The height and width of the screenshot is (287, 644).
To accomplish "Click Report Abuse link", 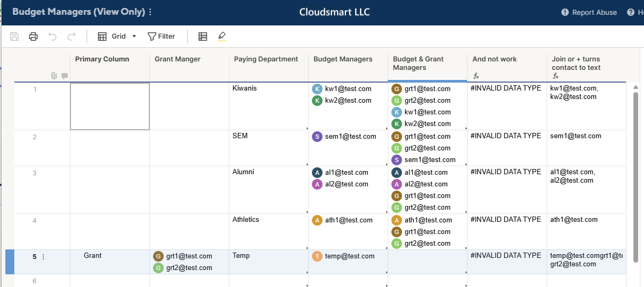I will click(x=589, y=12).
